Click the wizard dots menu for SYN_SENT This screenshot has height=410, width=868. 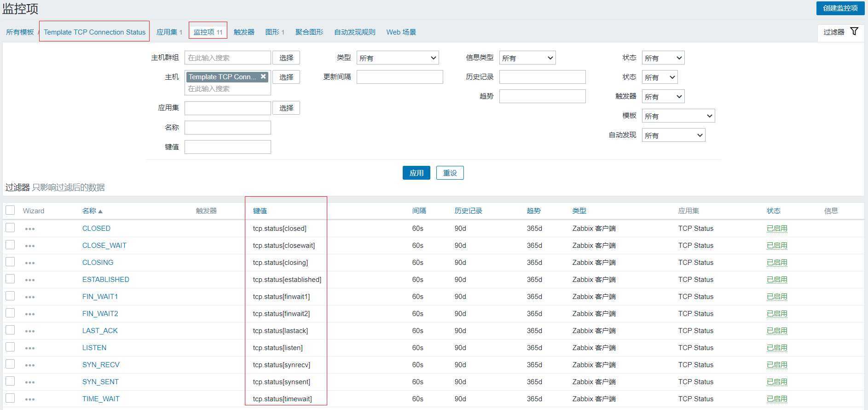coord(30,382)
